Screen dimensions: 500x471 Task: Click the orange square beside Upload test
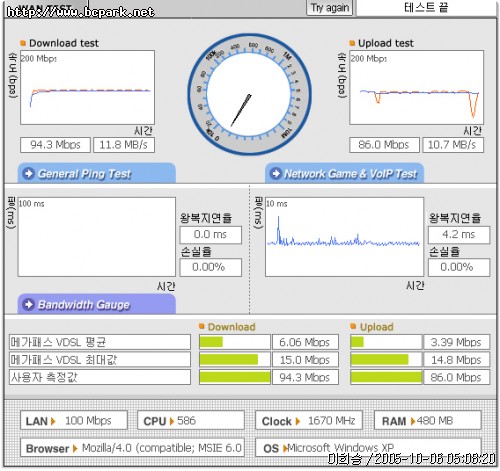click(x=352, y=43)
